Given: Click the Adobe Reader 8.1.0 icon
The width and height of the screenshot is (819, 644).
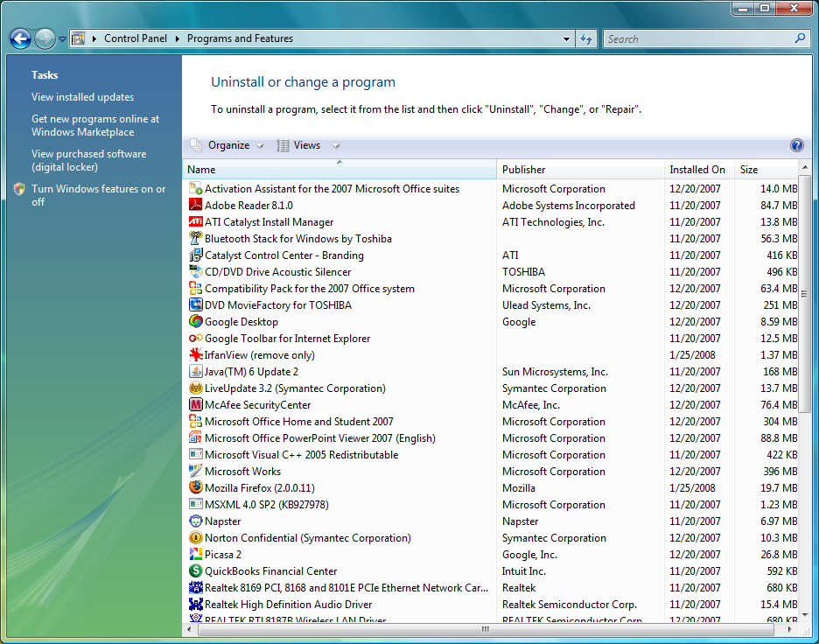Looking at the screenshot, I should [195, 206].
